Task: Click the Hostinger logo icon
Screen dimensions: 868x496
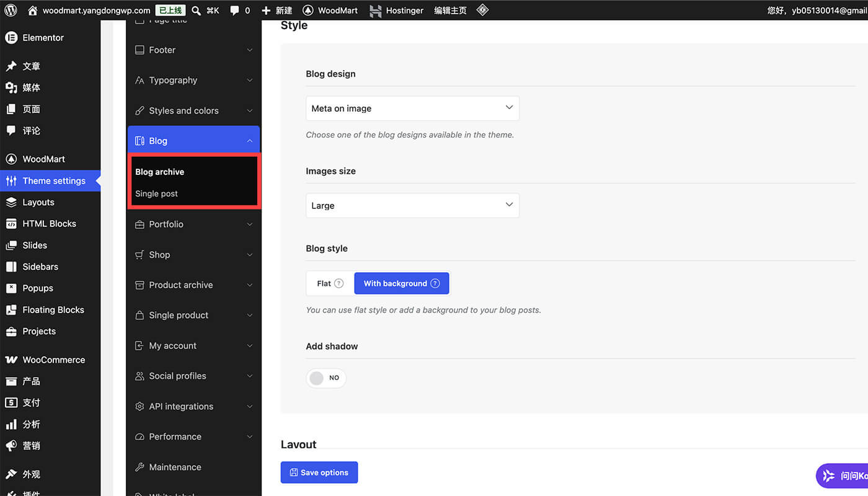Action: tap(375, 11)
